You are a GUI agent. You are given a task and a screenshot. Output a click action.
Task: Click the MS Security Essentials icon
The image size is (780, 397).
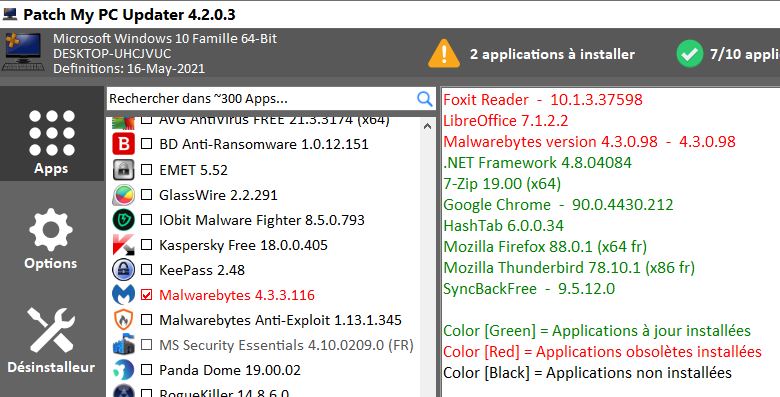point(123,345)
